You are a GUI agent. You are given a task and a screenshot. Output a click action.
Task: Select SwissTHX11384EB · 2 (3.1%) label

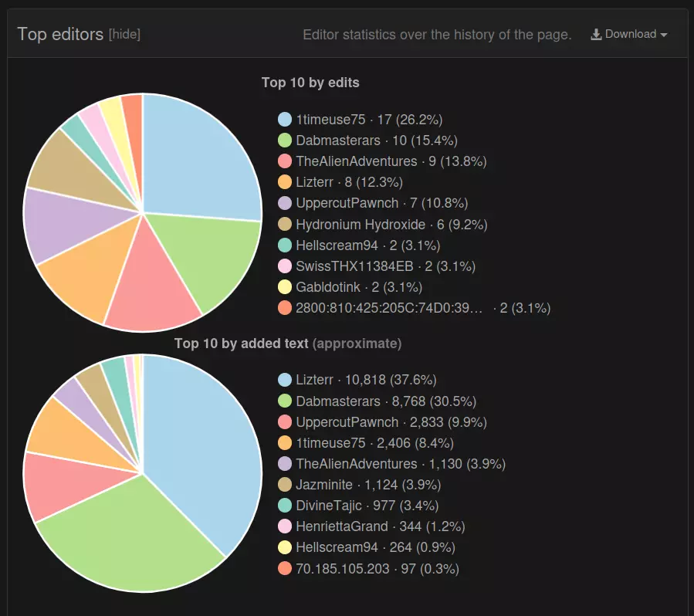pos(385,266)
